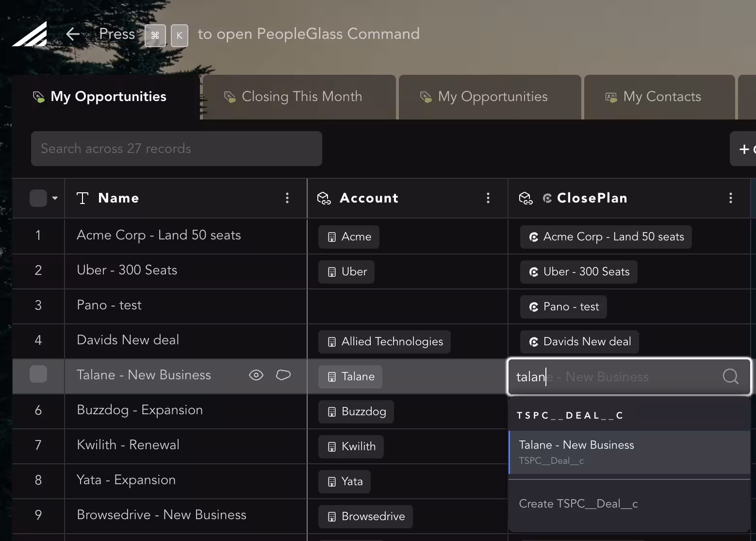Open Talane row in Salesforce cloud icon
The image size is (756, 541).
point(283,375)
